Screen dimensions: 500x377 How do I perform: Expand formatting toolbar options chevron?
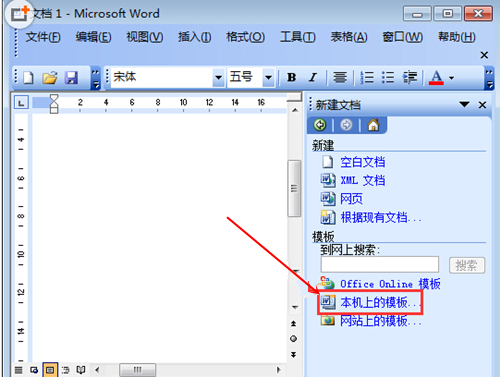pyautogui.click(x=489, y=79)
